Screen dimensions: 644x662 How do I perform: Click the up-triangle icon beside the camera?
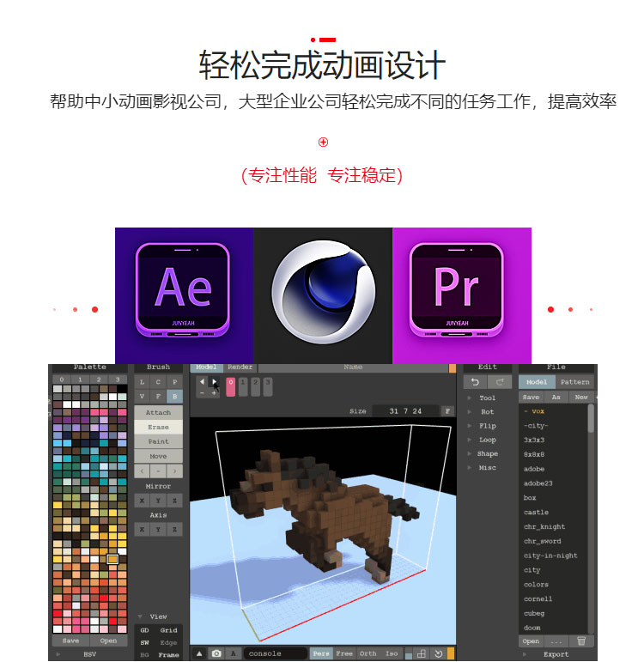click(199, 653)
